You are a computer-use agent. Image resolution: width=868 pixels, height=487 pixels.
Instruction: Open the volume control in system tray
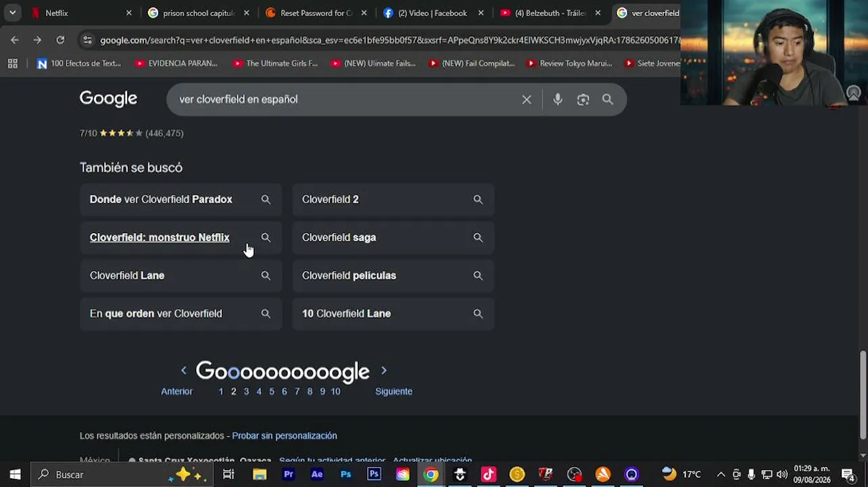click(782, 474)
